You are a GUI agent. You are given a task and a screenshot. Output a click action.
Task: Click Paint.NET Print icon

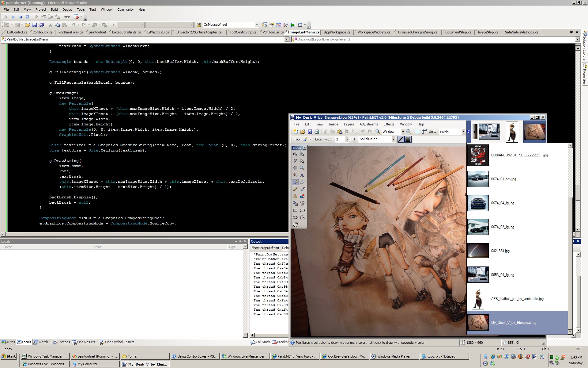click(317, 132)
